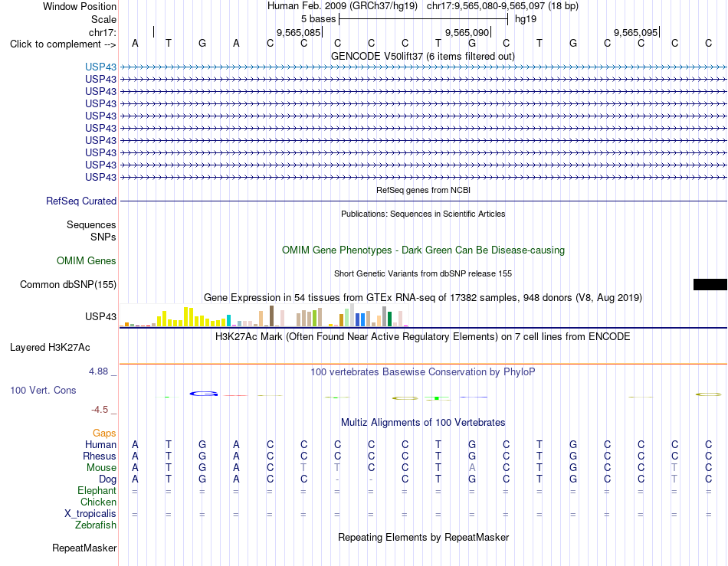This screenshot has width=728, height=566.
Task: Click the GENCODE V50lift37 track title
Action: point(423,56)
